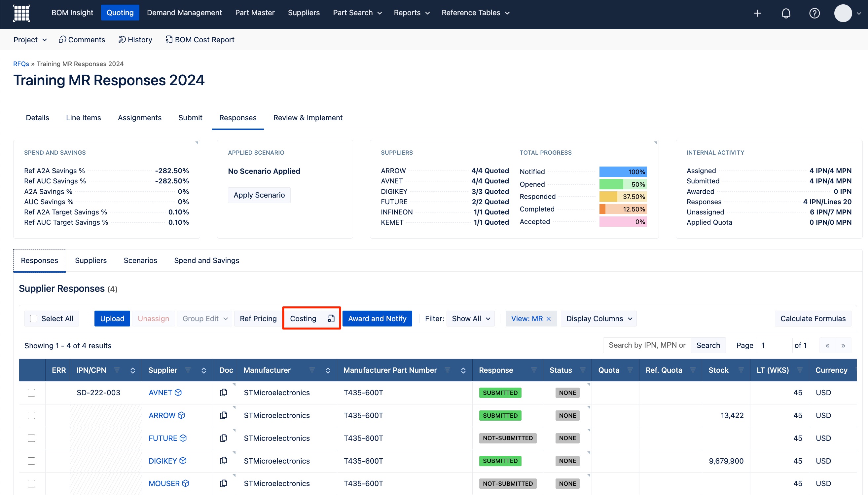
Task: Open the app grid logo icon
Action: click(x=21, y=13)
